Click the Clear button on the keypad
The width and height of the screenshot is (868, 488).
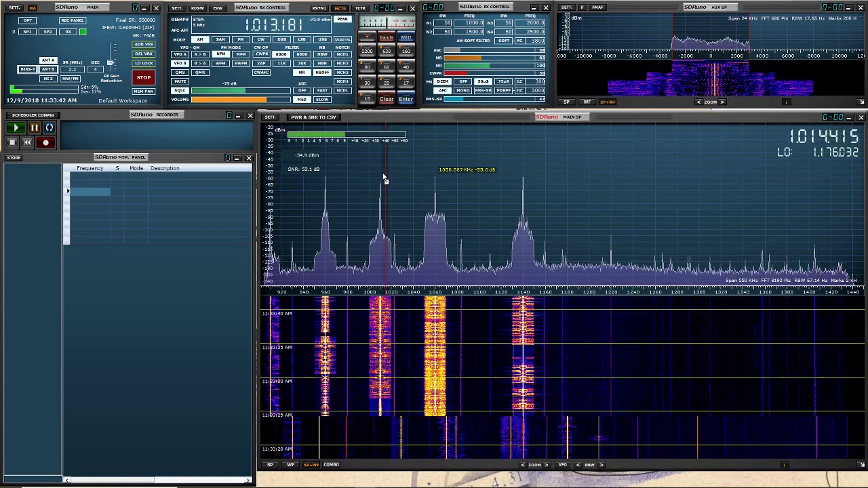[x=386, y=100]
